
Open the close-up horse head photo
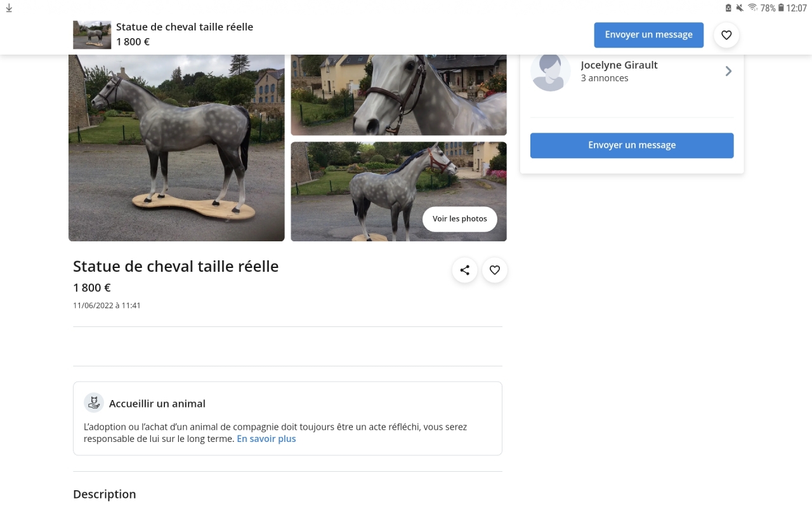pos(398,95)
